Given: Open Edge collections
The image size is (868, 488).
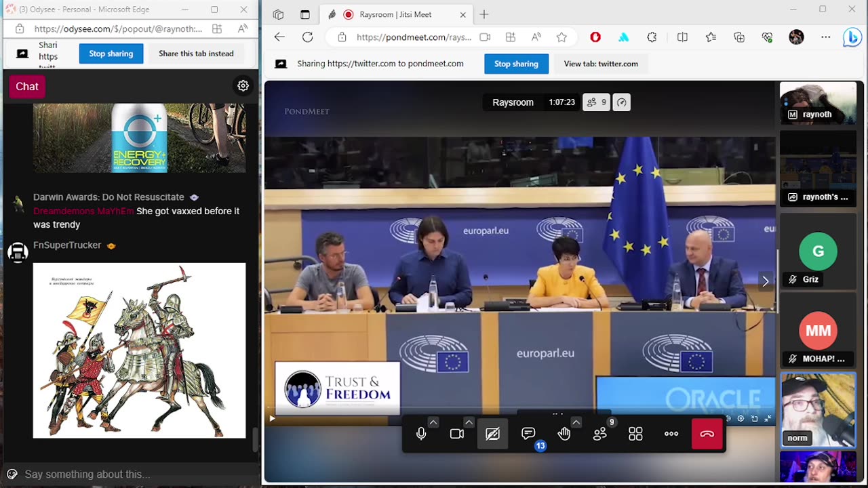Looking at the screenshot, I should coord(739,37).
